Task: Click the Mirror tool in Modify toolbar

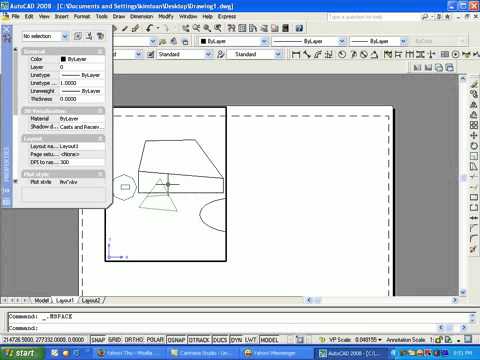Action: pyautogui.click(x=473, y=105)
